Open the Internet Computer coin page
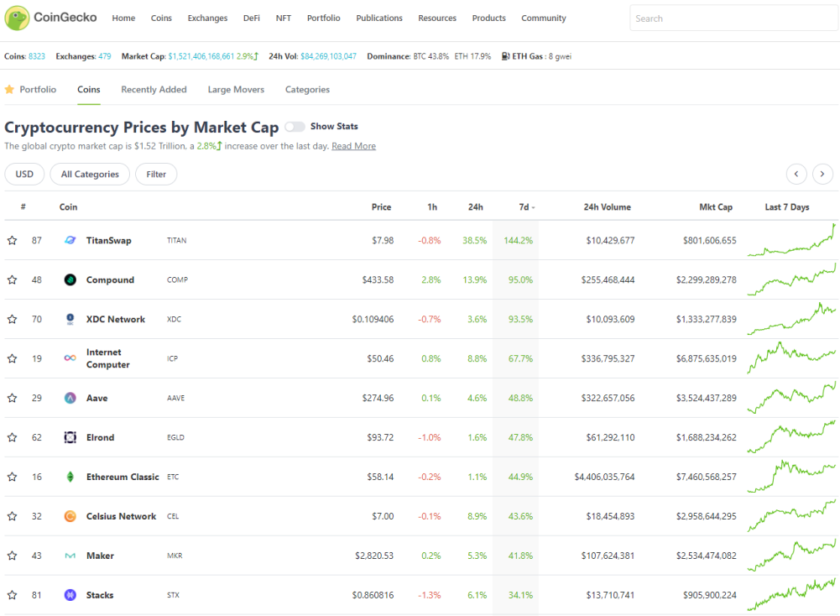 pos(107,358)
